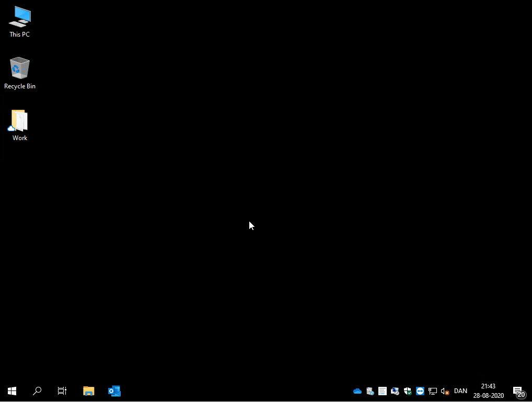Select the Work folder on desktop
This screenshot has height=402, width=532.
click(x=20, y=125)
